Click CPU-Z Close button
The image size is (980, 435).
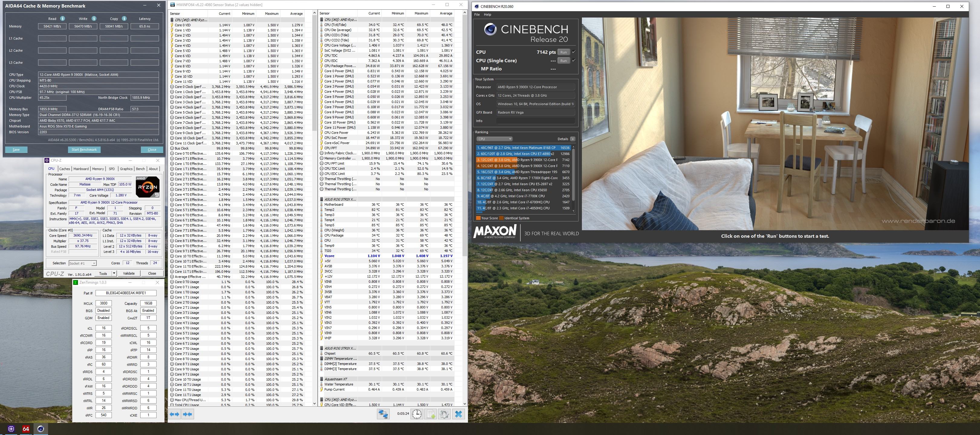152,273
